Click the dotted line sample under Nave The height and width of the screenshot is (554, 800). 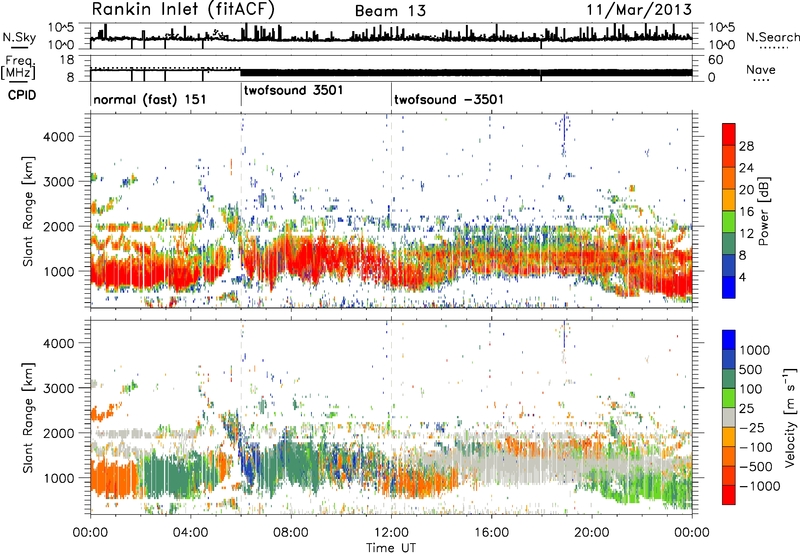tap(762, 81)
